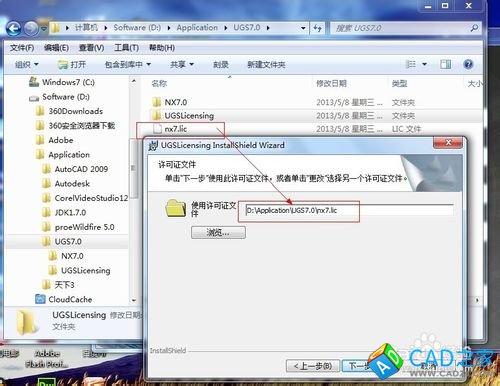
Task: Select CloudCache item in tree
Action: point(64,299)
